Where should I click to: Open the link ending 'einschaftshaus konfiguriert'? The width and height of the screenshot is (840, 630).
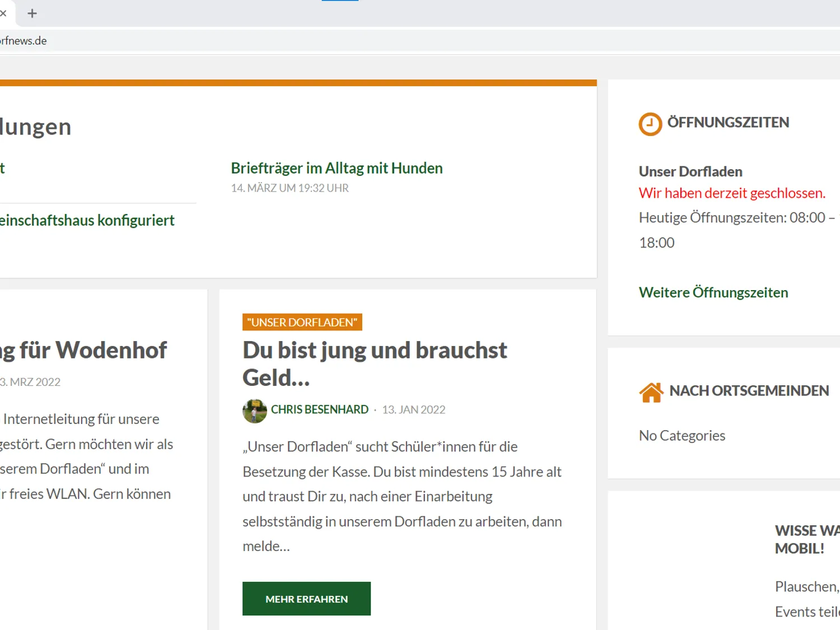(87, 220)
